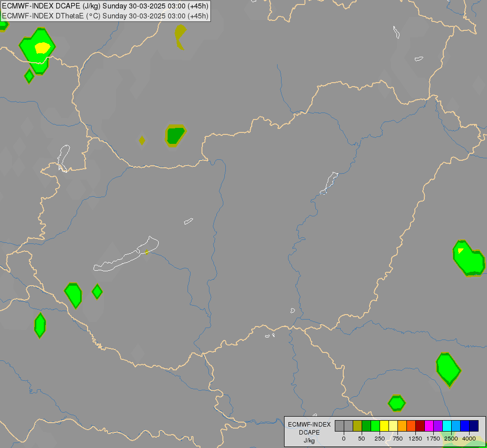Pick the saturated yellow legend swatch
Viewport: 487px width, 448px height.
click(385, 426)
